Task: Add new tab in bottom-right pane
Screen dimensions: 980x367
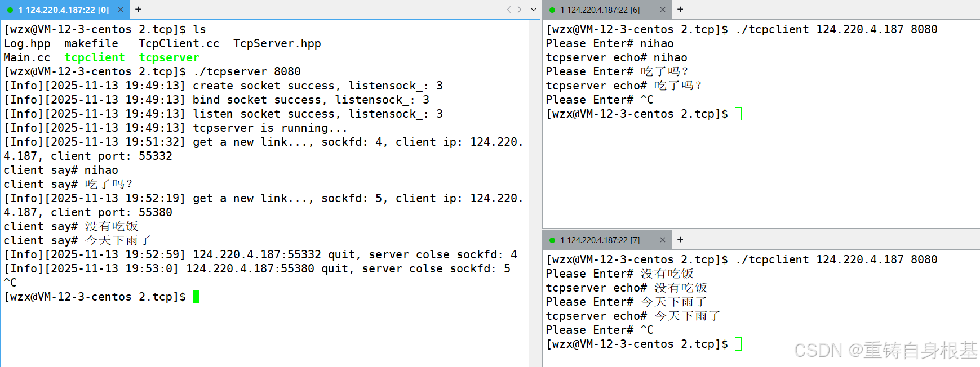Action: [680, 240]
